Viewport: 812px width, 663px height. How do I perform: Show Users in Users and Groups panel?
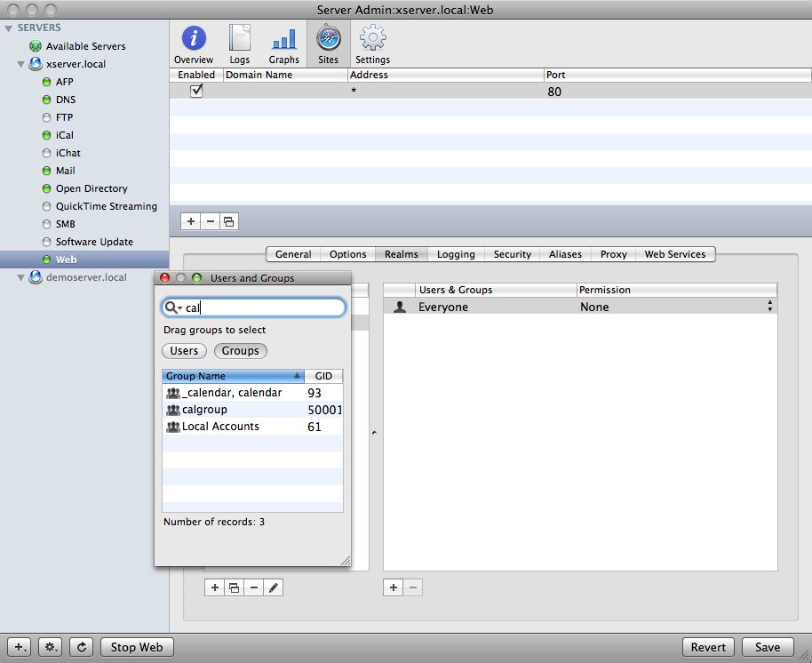coord(185,351)
